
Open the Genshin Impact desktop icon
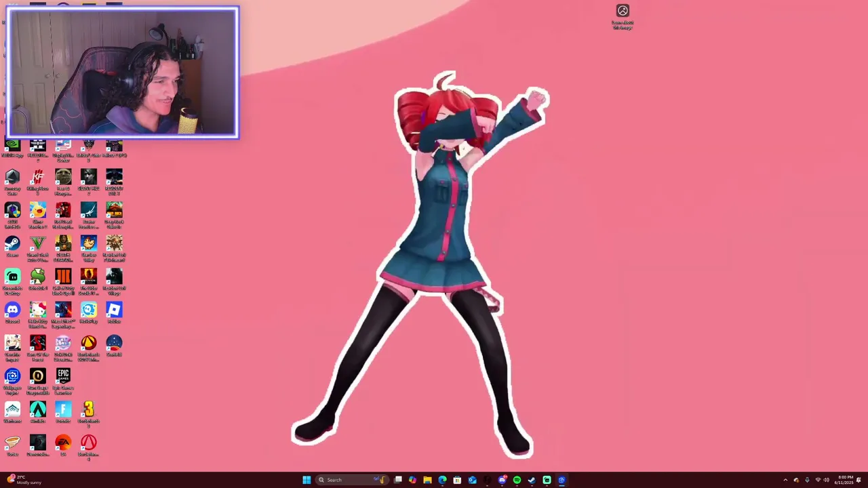tap(12, 348)
